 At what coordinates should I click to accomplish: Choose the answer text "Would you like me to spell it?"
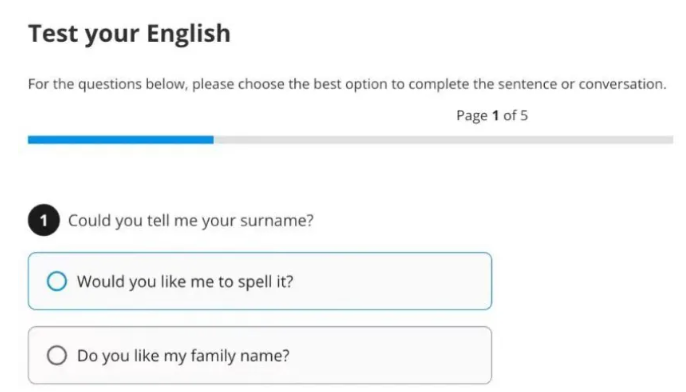click(x=185, y=281)
